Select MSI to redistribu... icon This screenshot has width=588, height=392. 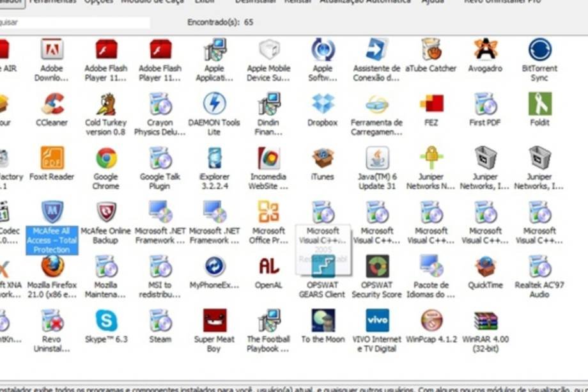coord(160,266)
